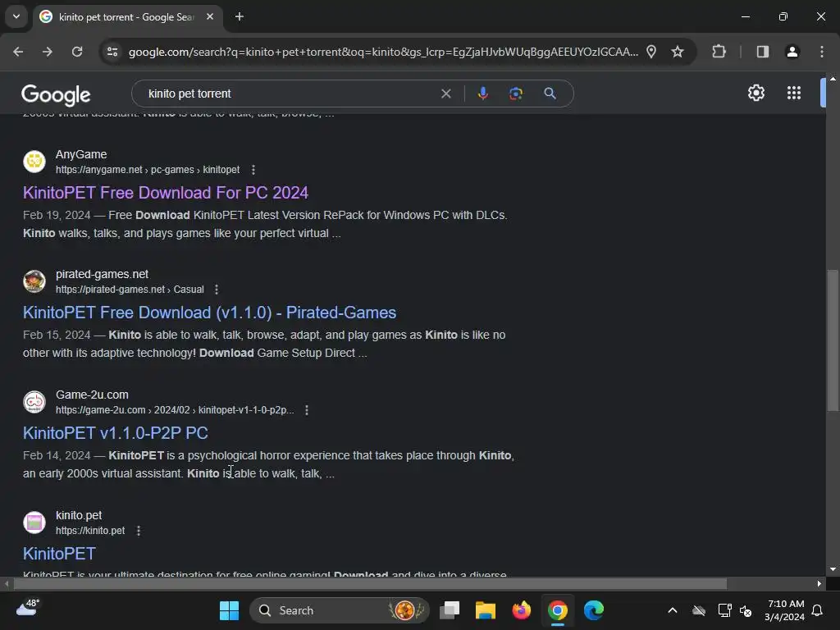View site information icon in address bar
The height and width of the screenshot is (630, 840).
[x=112, y=52]
